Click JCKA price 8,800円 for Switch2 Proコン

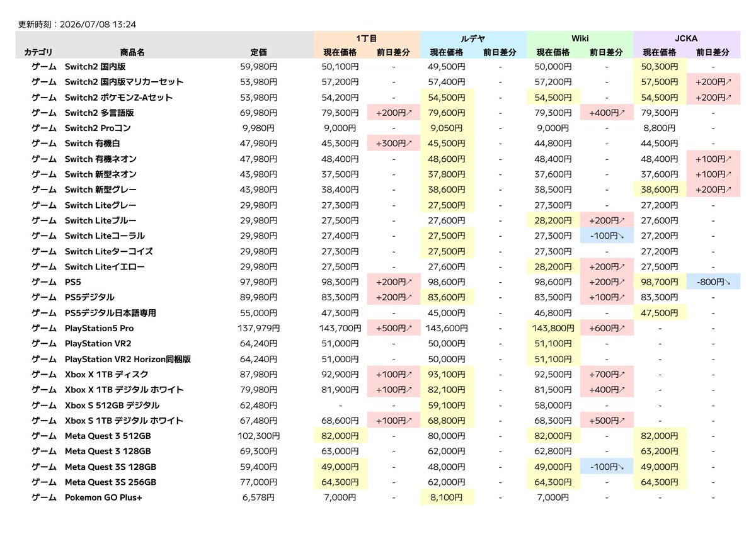(660, 128)
